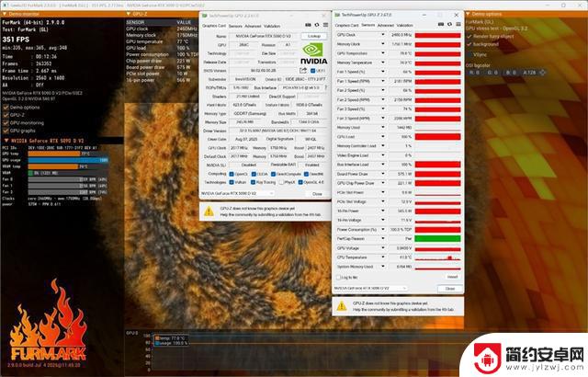588x377 pixels.
Task: Adjust the G value of OSI bgcolor
Action: (x=492, y=73)
